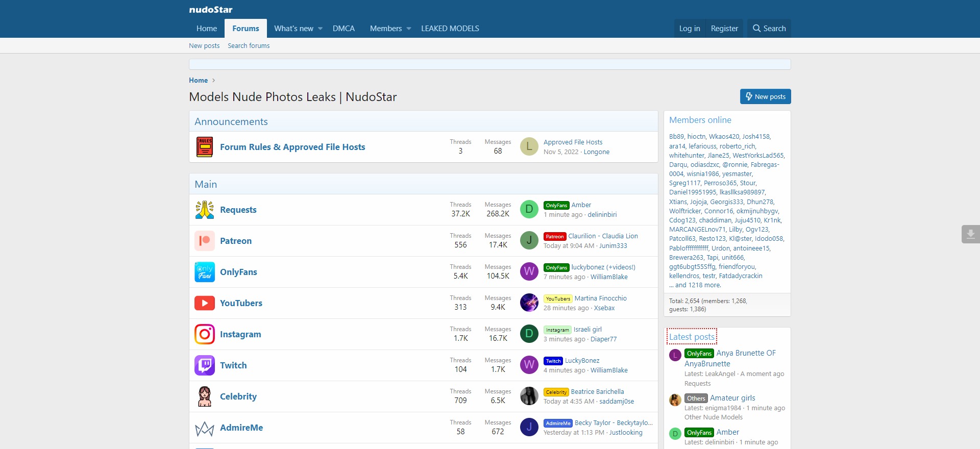Viewport: 980px width, 449px height.
Task: Click the AdmireMe crown icon
Action: [x=205, y=429]
